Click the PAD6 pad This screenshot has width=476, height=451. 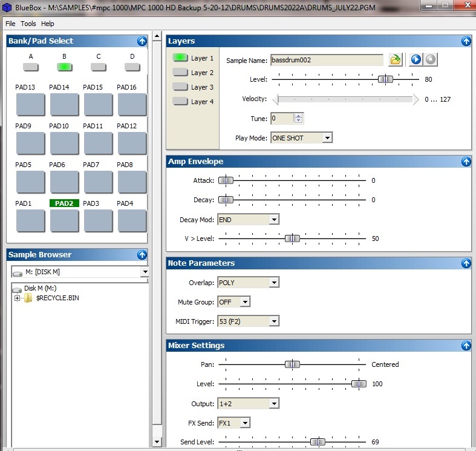(x=64, y=182)
